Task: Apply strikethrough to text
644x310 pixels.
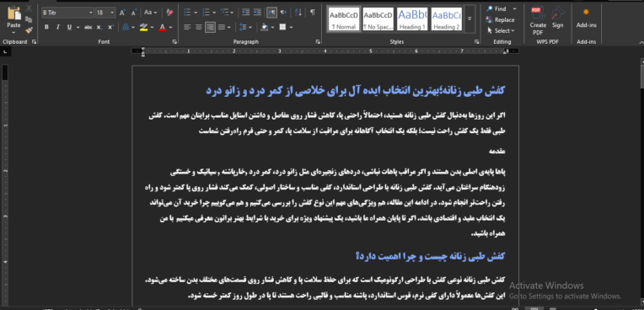Action: point(88,28)
